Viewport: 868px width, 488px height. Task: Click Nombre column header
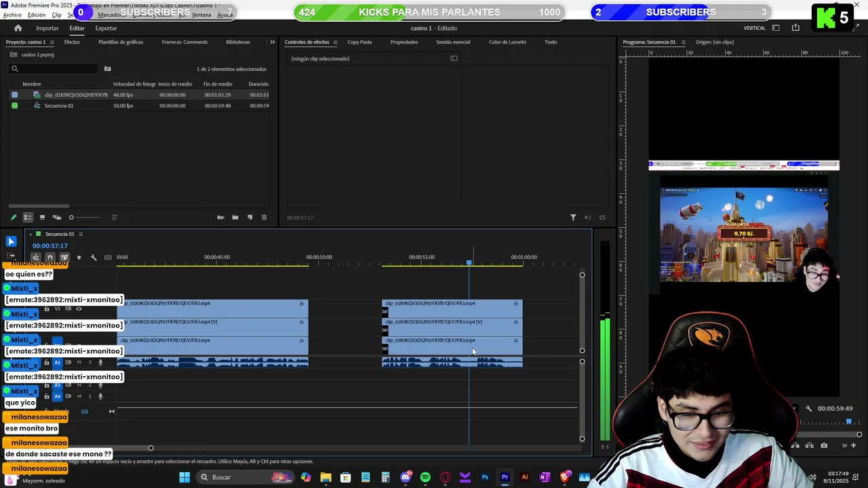[x=32, y=84]
